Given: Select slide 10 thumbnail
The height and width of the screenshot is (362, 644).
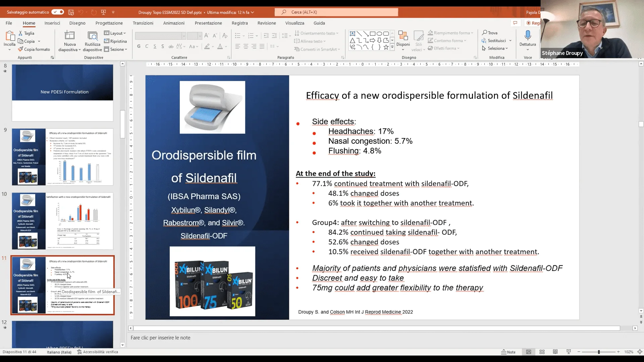Looking at the screenshot, I should (62, 221).
